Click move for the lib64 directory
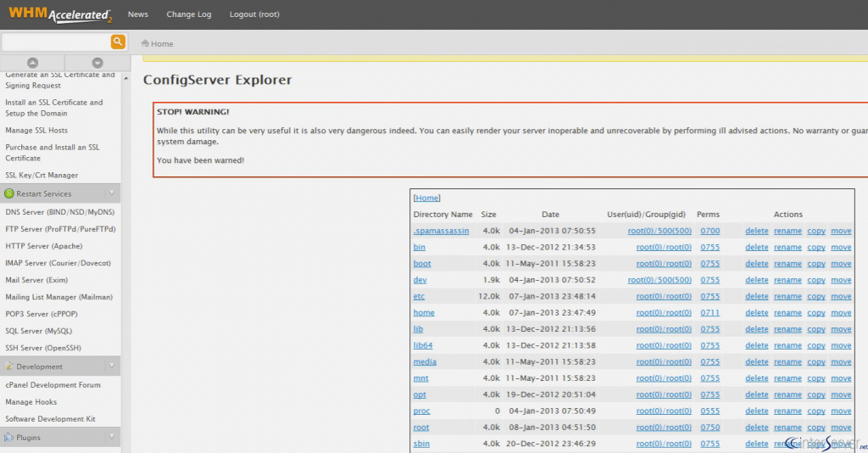The width and height of the screenshot is (868, 453). pyautogui.click(x=841, y=345)
